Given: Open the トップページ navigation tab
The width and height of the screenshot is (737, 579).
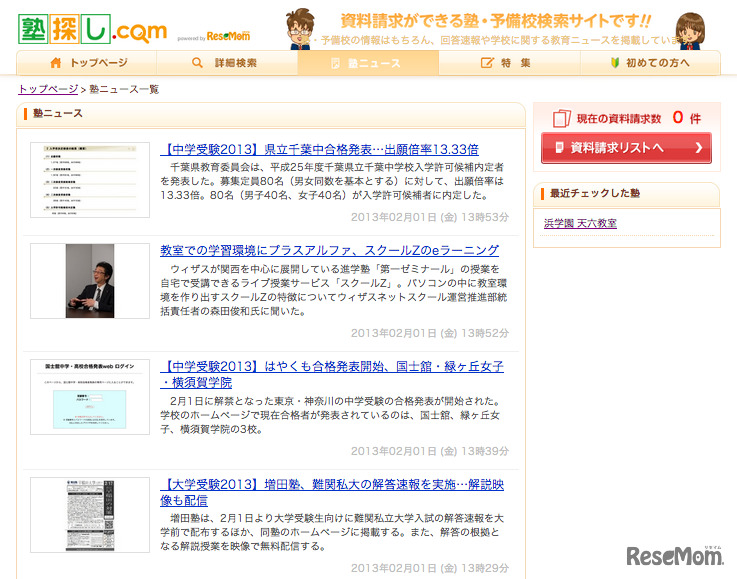Looking at the screenshot, I should tap(87, 63).
